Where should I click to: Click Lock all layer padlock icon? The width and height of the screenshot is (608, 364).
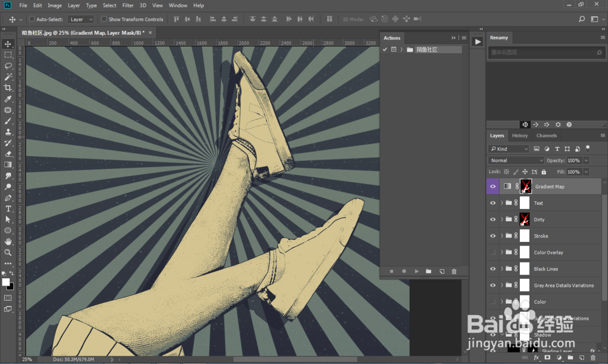(x=544, y=172)
